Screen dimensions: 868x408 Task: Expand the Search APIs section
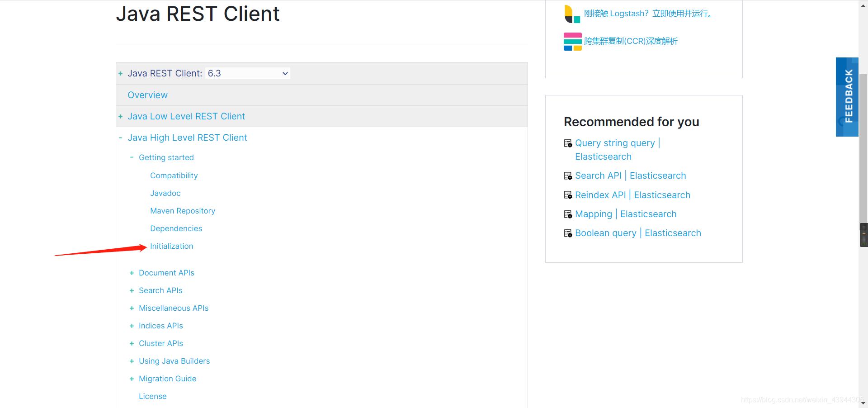coord(132,290)
